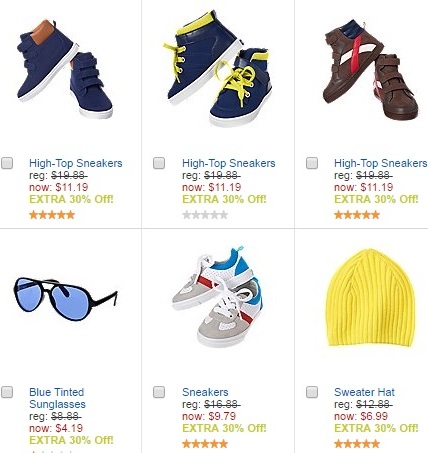This screenshot has width=428, height=453.
Task: Click High-Top Sneakers link under brown shoes
Action: pos(380,163)
